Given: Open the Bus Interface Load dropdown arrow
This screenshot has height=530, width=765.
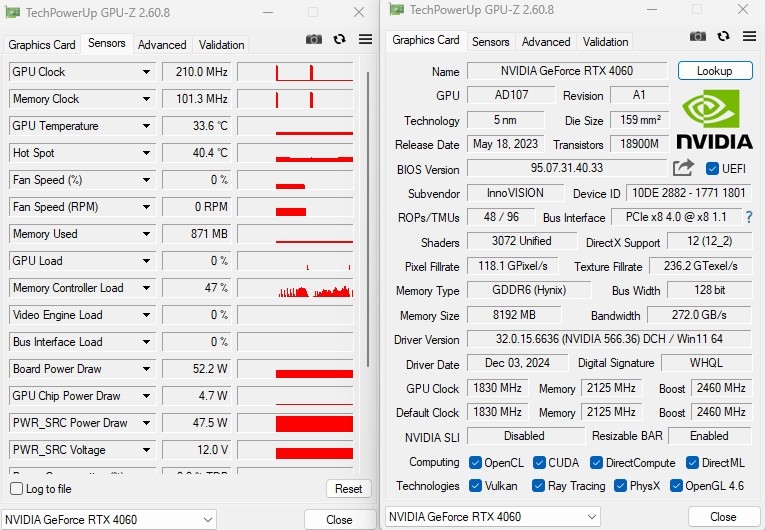Looking at the screenshot, I should (146, 342).
